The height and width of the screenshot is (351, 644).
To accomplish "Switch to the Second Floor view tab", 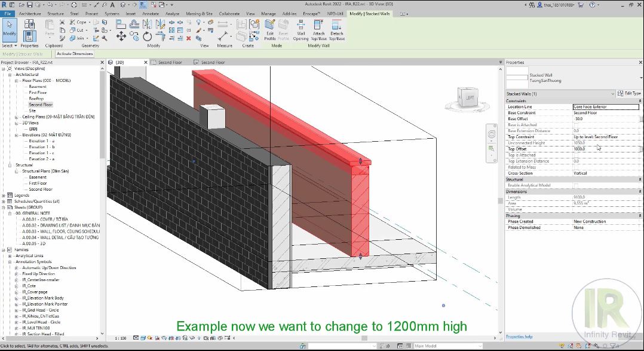I will pyautogui.click(x=170, y=62).
